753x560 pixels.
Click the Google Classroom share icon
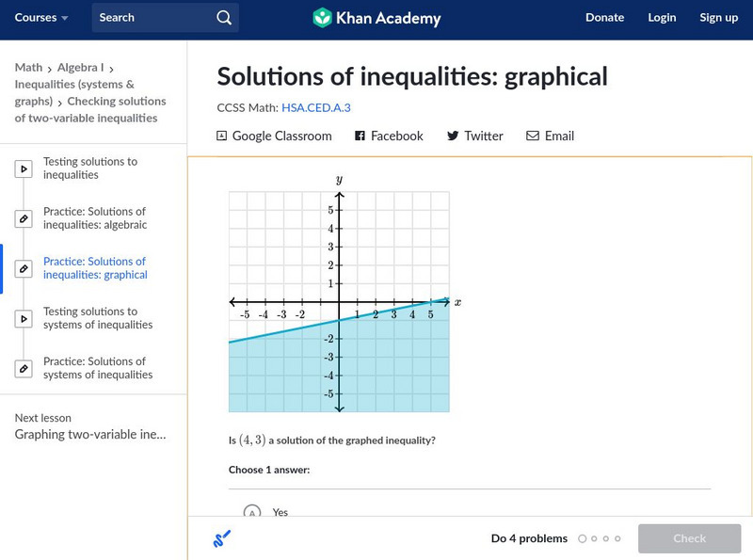222,136
